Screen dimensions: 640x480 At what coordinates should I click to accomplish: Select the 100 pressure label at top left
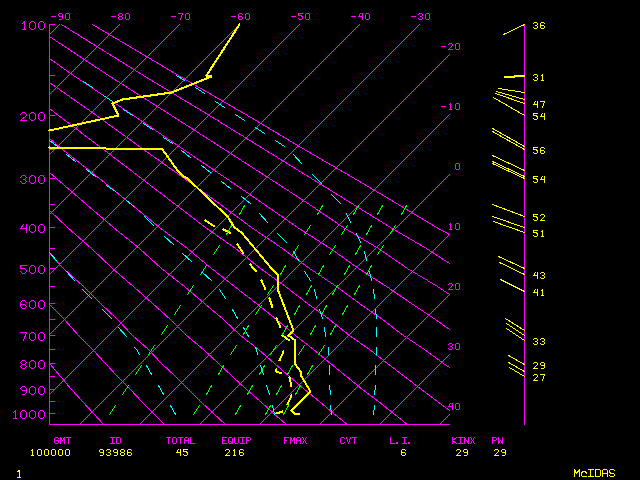[33, 25]
